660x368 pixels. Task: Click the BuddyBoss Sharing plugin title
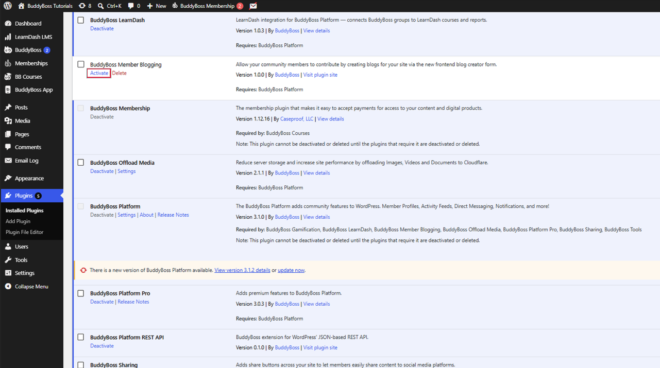click(114, 365)
